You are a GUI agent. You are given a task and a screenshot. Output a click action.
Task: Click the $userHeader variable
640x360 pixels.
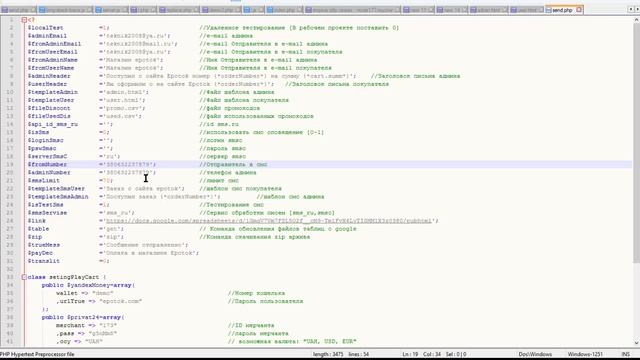[x=47, y=84]
